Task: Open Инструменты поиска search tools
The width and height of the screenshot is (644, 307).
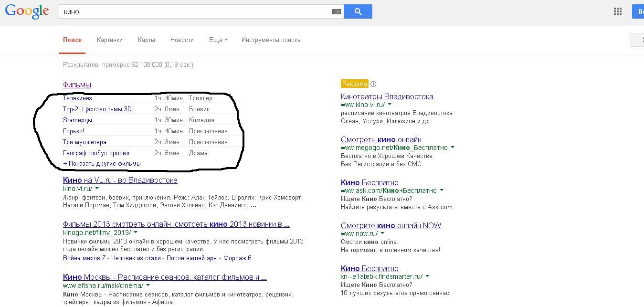Action: (271, 40)
